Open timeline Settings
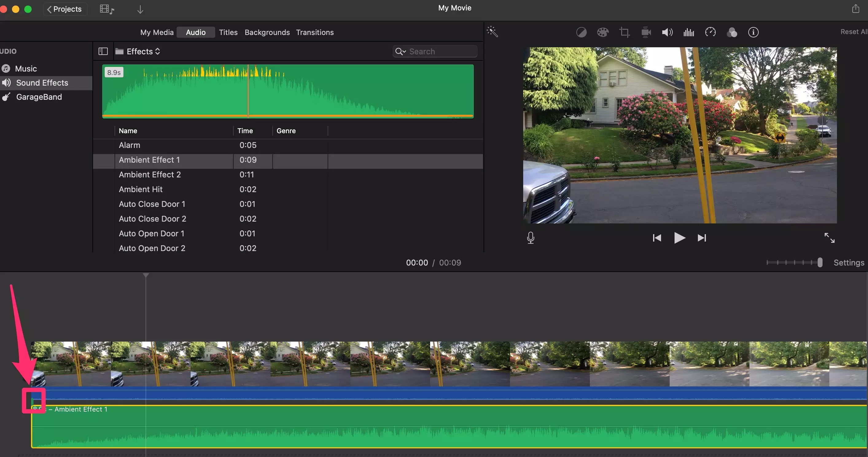The height and width of the screenshot is (457, 868). (x=848, y=262)
